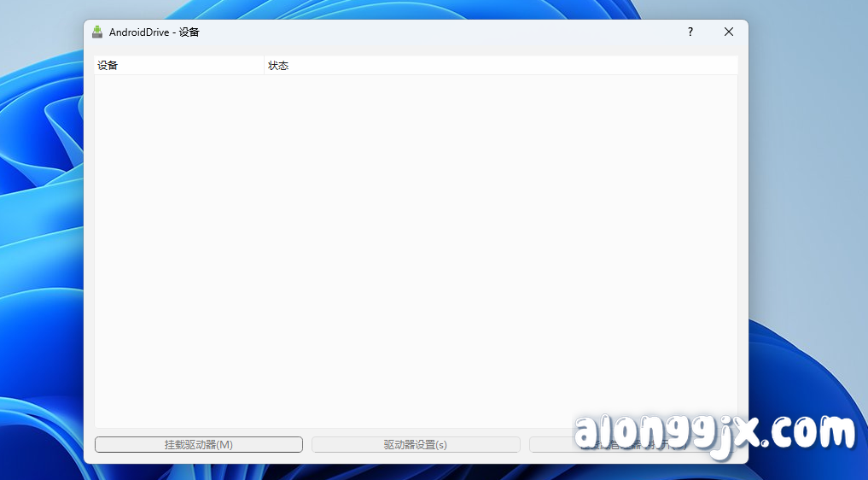
Task: Open help via the question mark button
Action: tap(690, 32)
